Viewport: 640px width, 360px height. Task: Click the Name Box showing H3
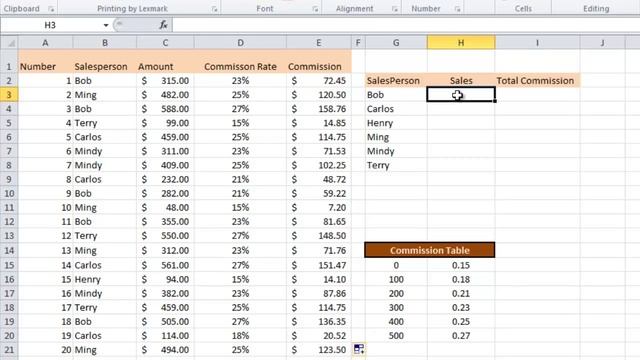pyautogui.click(x=50, y=25)
